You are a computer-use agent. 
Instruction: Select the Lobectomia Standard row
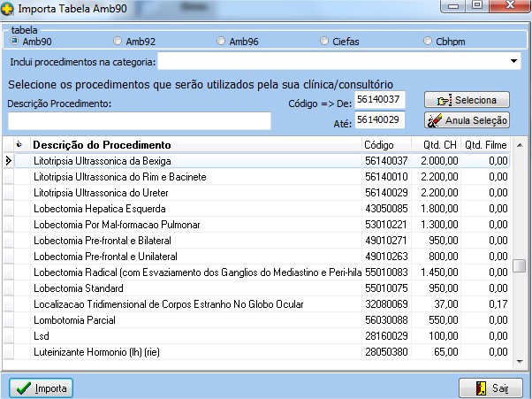[x=194, y=288]
